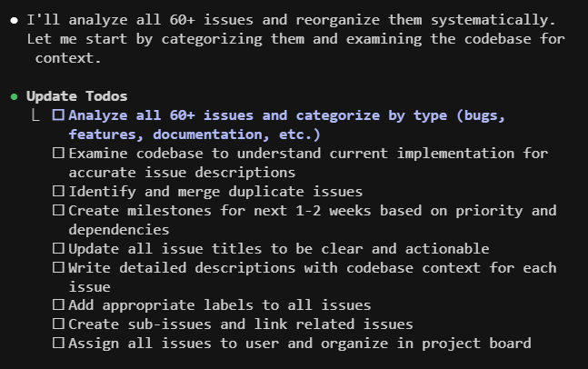This screenshot has width=588, height=369.
Task: Check the 'Write detailed descriptions' box
Action: [x=58, y=267]
